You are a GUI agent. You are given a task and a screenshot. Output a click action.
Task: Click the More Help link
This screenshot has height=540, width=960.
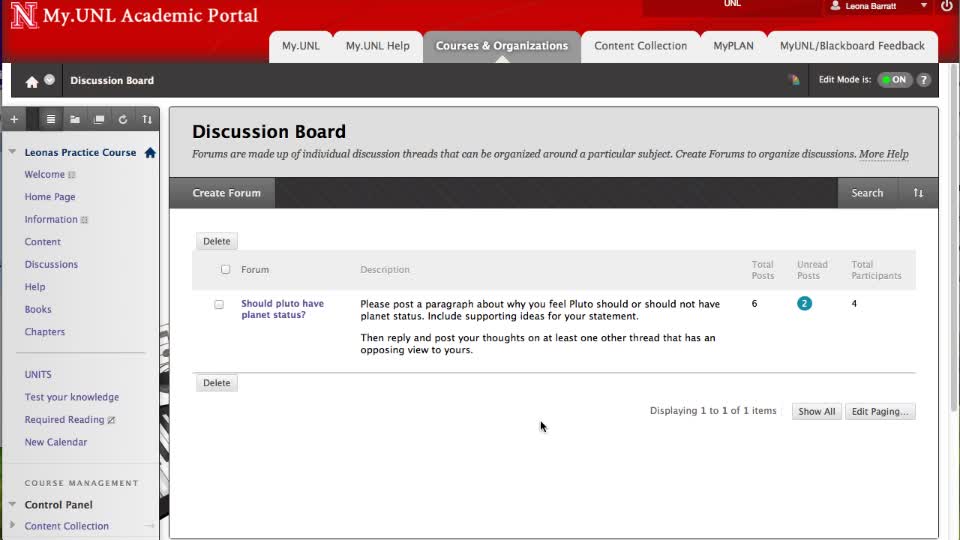pos(883,154)
